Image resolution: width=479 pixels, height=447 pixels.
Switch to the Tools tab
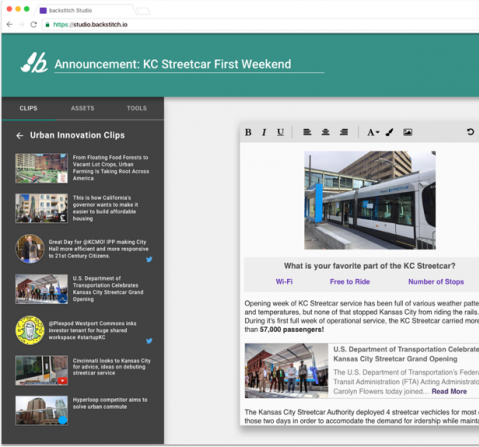coord(137,108)
